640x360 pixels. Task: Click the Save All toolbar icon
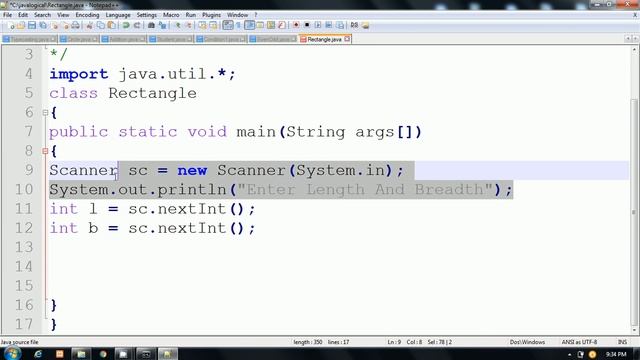tap(42, 25)
